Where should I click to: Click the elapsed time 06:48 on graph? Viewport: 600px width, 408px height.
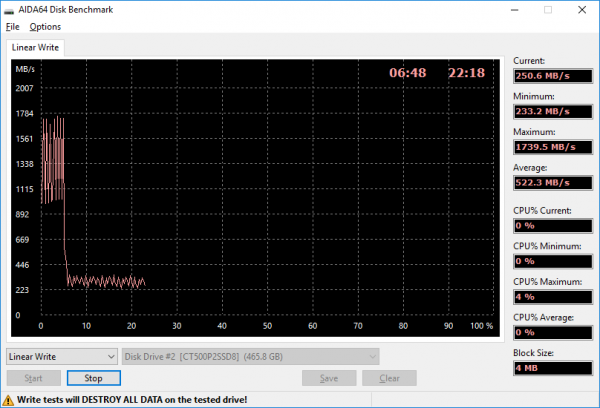(408, 73)
